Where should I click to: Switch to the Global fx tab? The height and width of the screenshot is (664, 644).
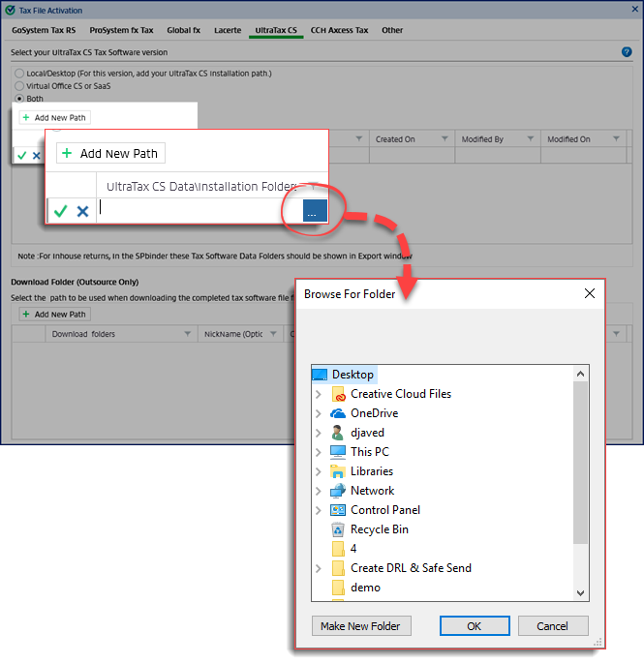click(183, 30)
